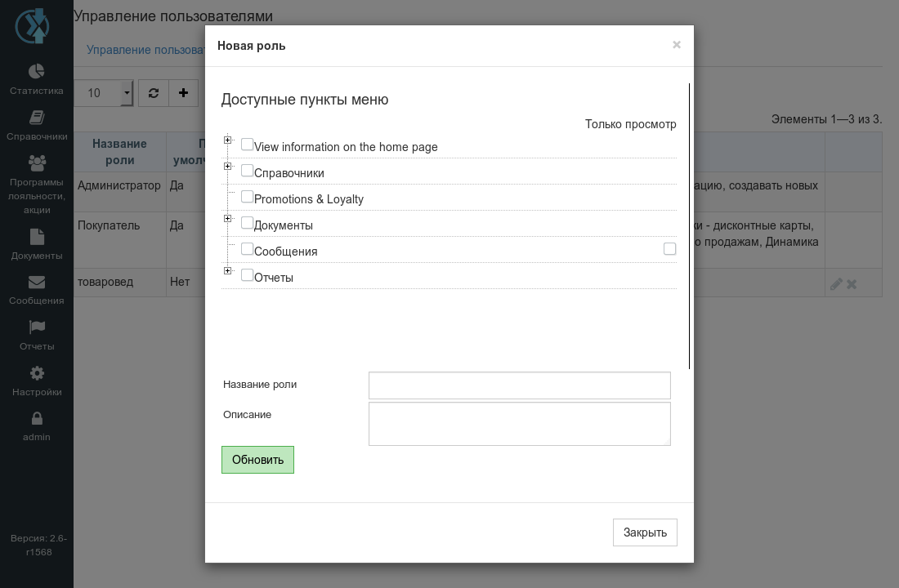
Task: Click the Название роли column header
Action: [120, 152]
